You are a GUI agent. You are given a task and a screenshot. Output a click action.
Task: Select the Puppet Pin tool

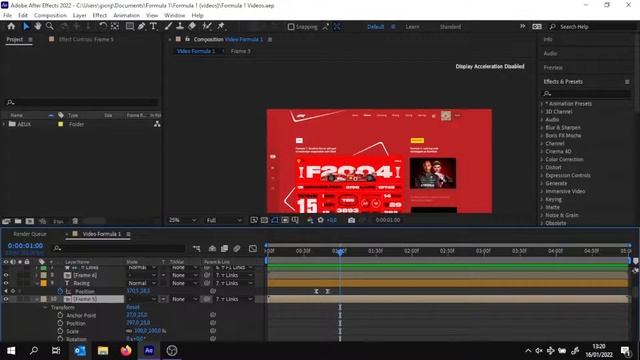221,26
